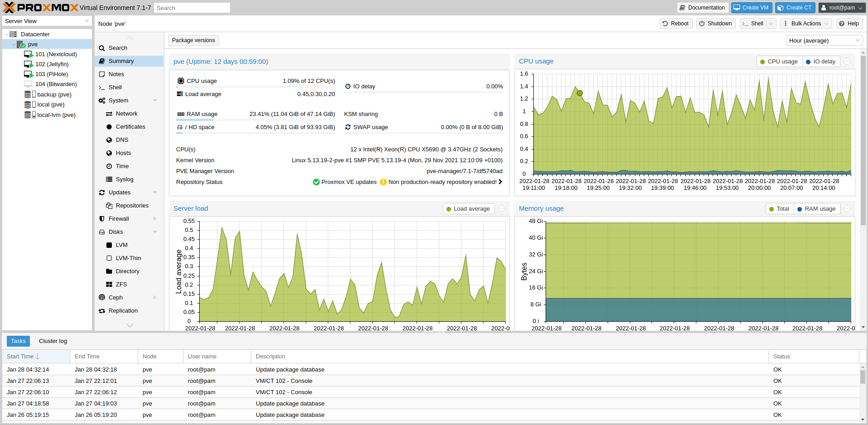Image resolution: width=868 pixels, height=425 pixels.
Task: Click the task log vertical scrollbar
Action: click(863, 377)
